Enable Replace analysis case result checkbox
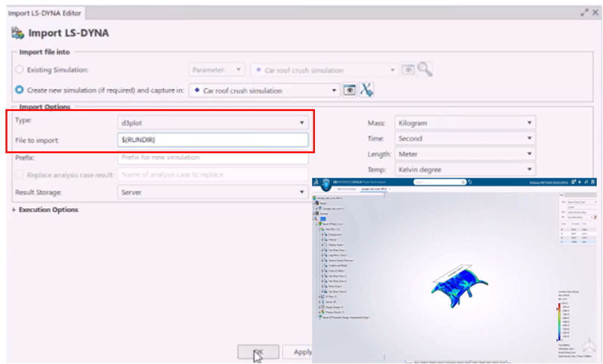 (19, 175)
